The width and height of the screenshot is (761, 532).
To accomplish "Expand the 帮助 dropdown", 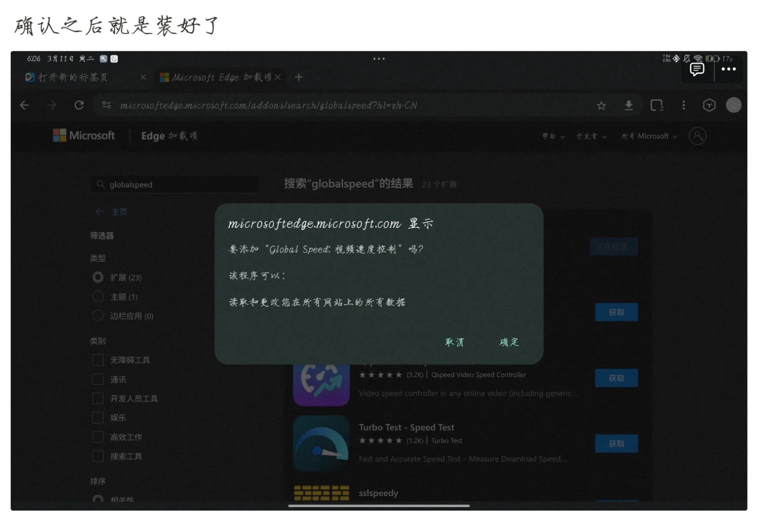I will click(x=552, y=136).
